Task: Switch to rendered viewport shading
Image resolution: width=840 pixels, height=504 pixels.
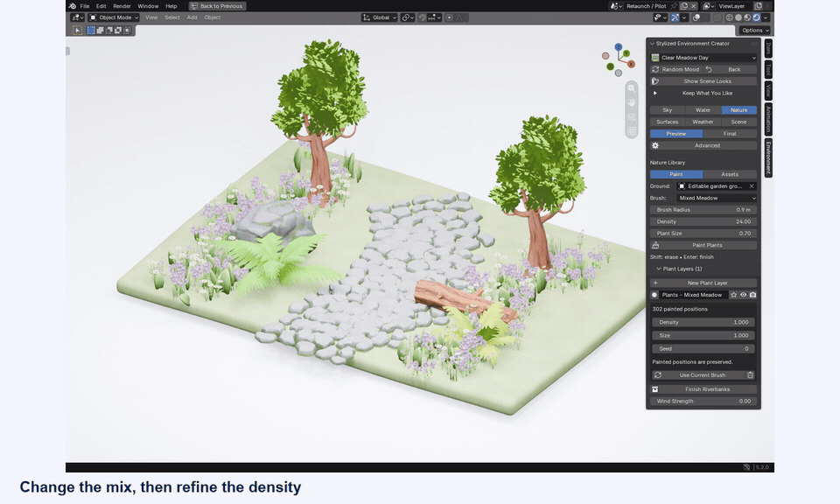Action: pyautogui.click(x=756, y=17)
